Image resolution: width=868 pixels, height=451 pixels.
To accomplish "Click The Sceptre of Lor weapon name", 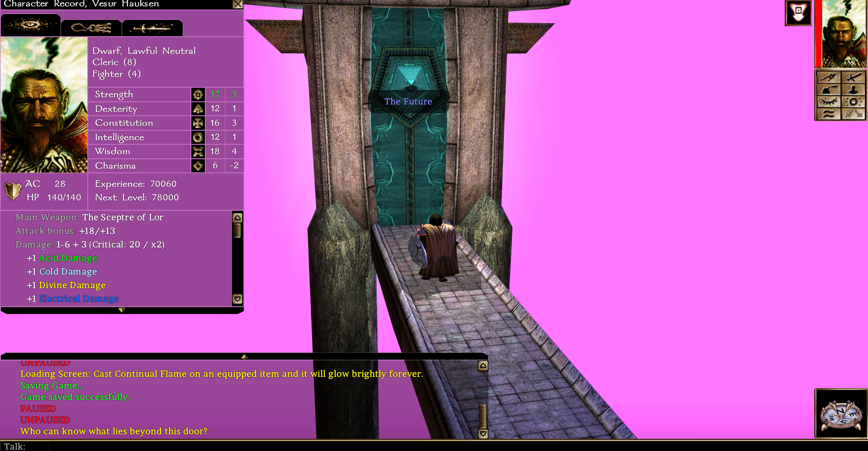I will 123,217.
